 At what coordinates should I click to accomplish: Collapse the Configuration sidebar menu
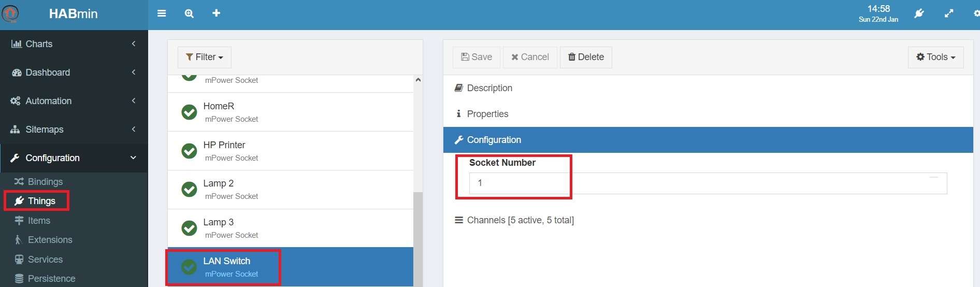click(74, 158)
